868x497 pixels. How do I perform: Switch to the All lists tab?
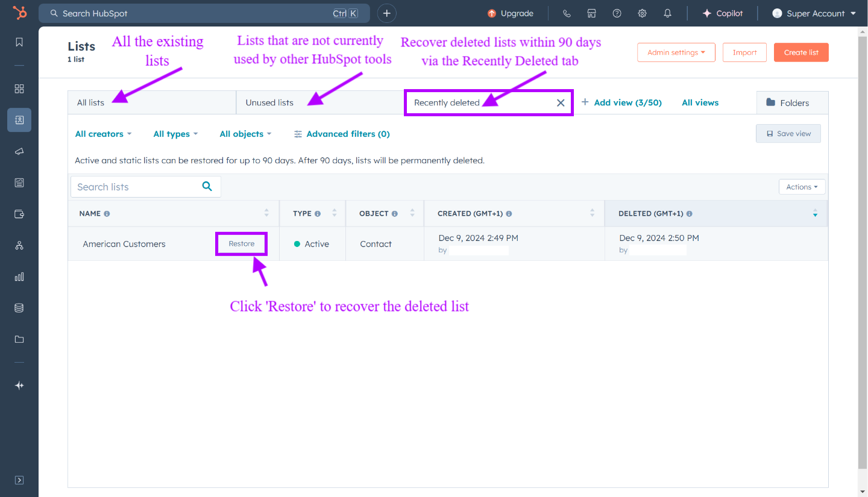click(152, 102)
